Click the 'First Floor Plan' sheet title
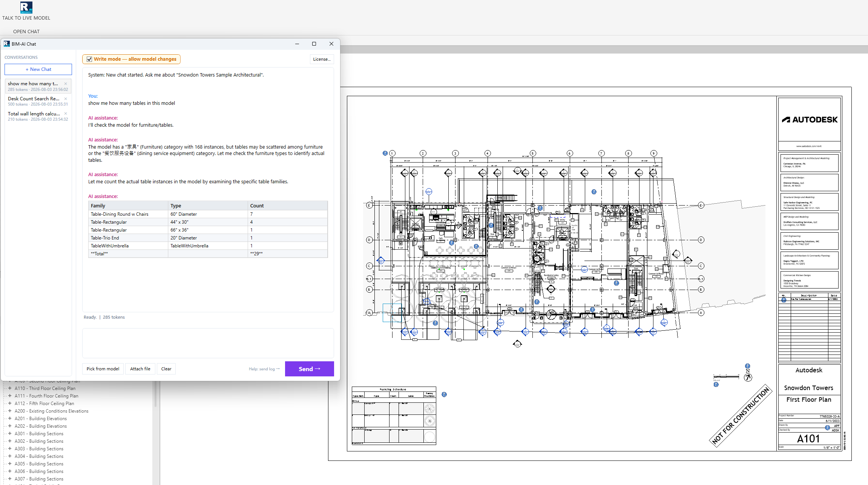This screenshot has height=485, width=868. pyautogui.click(x=808, y=399)
